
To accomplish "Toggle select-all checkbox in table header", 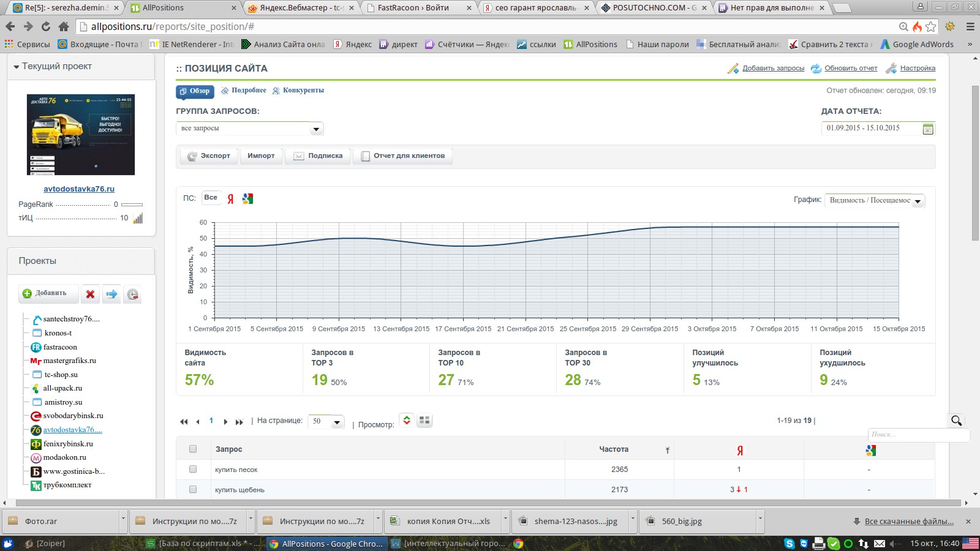I will pos(193,449).
